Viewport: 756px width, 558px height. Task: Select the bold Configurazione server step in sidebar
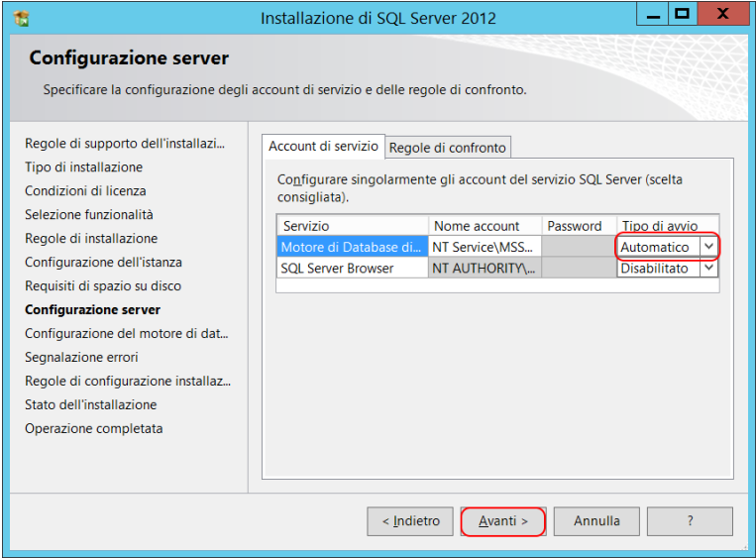pos(92,309)
